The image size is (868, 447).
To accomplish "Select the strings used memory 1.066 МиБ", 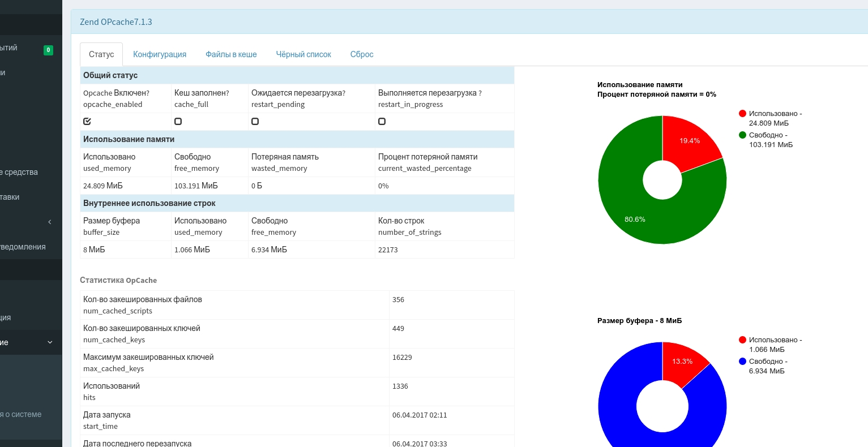I will (192, 250).
